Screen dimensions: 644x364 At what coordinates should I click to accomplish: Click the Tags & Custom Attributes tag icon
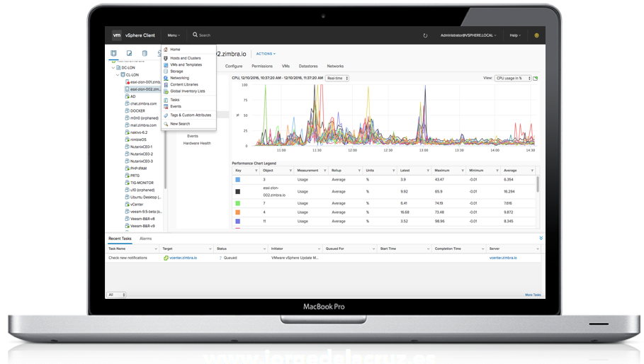(x=166, y=115)
